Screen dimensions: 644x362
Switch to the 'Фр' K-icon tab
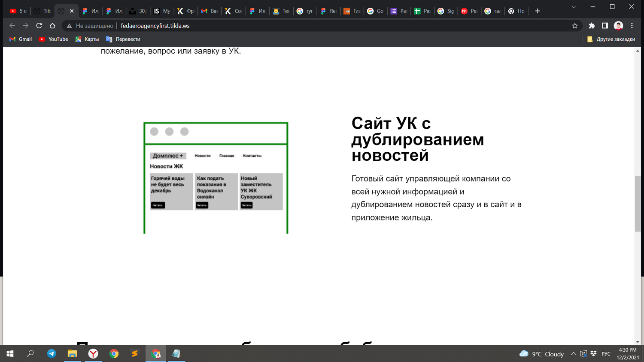click(186, 11)
